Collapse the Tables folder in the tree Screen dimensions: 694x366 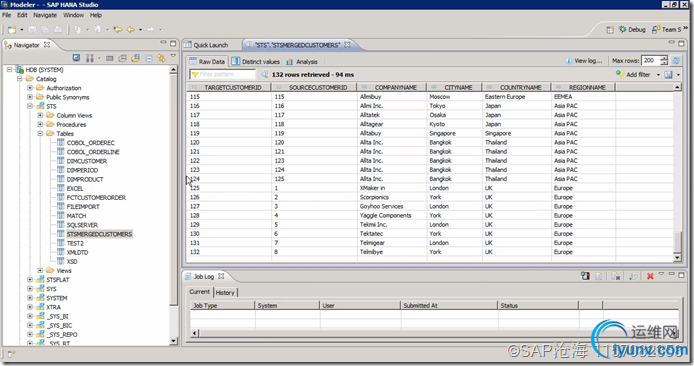[40, 134]
